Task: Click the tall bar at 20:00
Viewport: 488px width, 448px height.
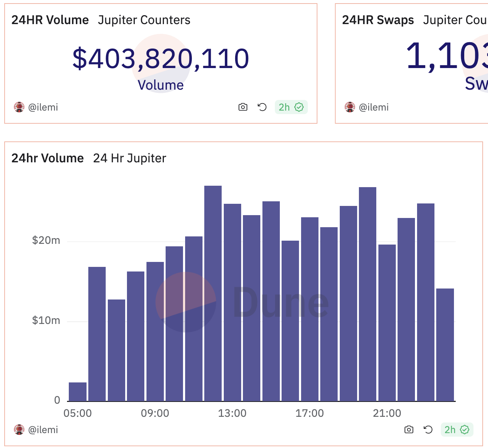Action: click(x=367, y=294)
